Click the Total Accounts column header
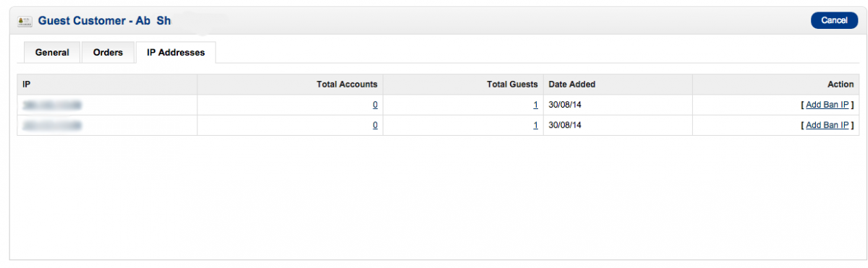Viewport: 868px width, 268px height. pyautogui.click(x=290, y=85)
